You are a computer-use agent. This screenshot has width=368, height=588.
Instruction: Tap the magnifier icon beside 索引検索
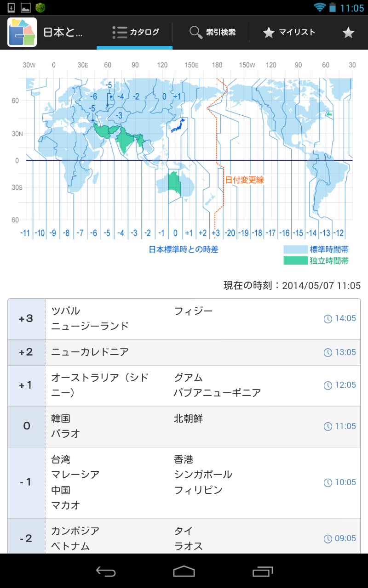pos(196,33)
